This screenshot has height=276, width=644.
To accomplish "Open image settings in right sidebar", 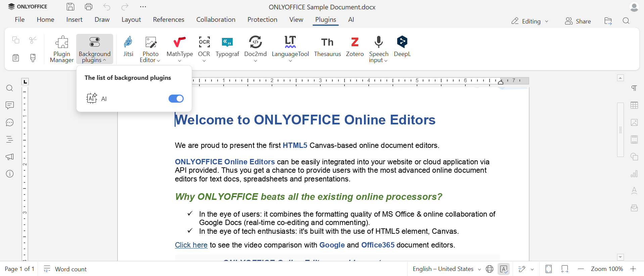I will [634, 122].
